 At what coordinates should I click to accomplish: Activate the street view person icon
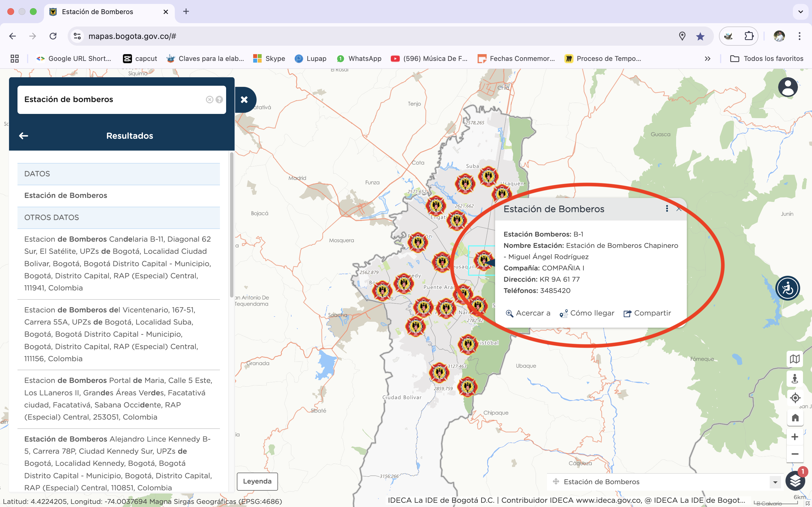pos(795,379)
